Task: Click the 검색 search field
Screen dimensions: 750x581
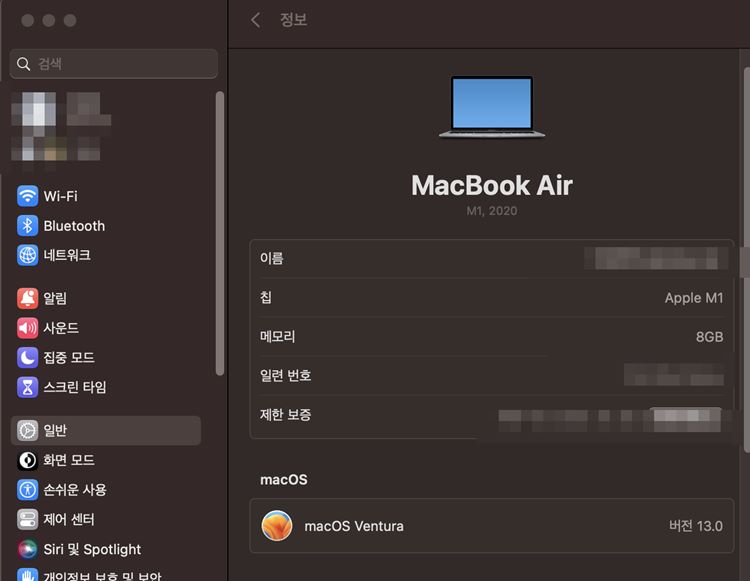Action: [x=114, y=64]
